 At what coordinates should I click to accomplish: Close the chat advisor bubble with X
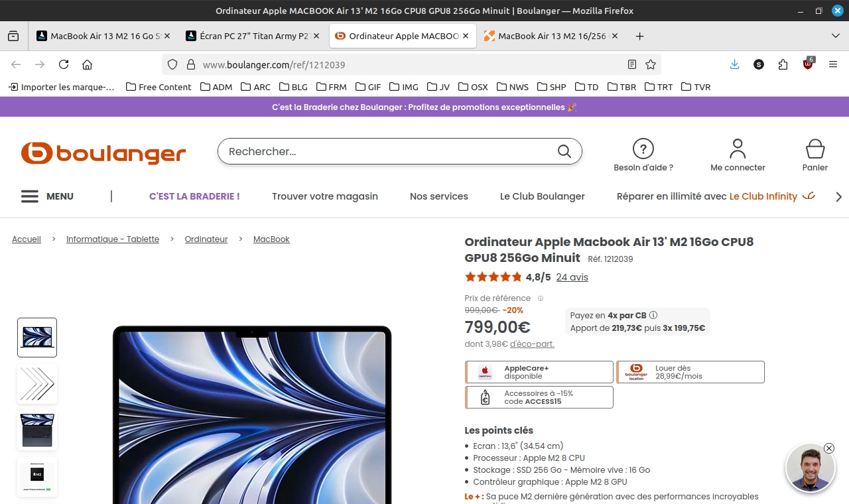pos(829,448)
